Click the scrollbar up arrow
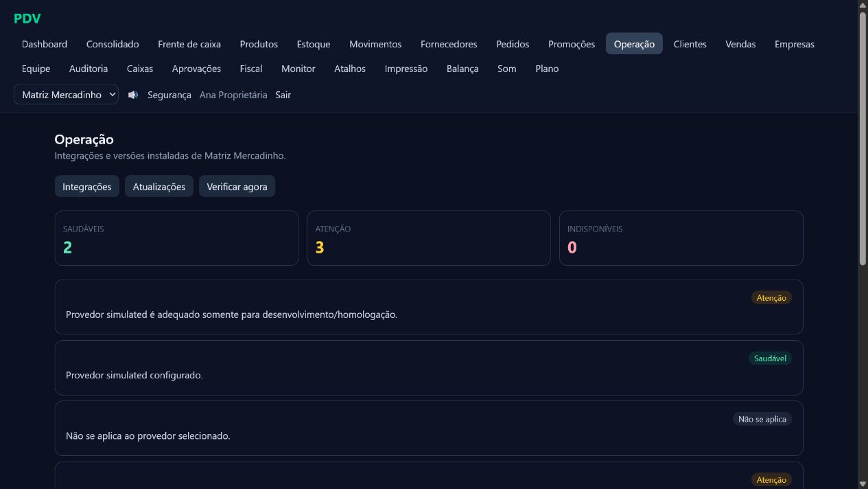Viewport: 868px width, 489px height. click(863, 5)
